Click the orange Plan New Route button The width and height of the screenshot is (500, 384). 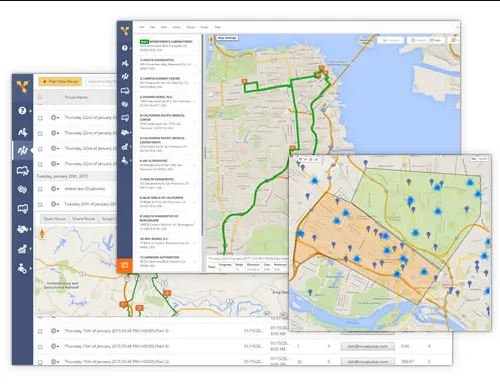tap(60, 81)
